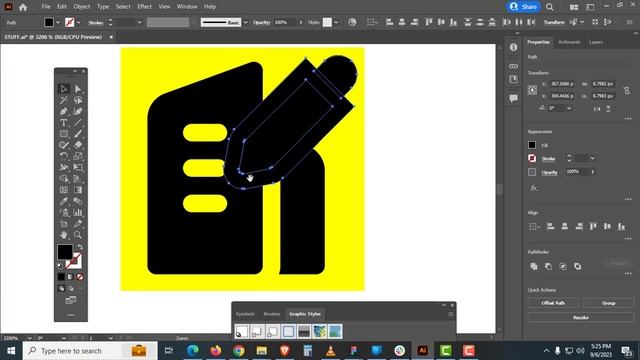Image resolution: width=640 pixels, height=360 pixels.
Task: Choose the Shape Builder tool
Action: tap(64, 178)
